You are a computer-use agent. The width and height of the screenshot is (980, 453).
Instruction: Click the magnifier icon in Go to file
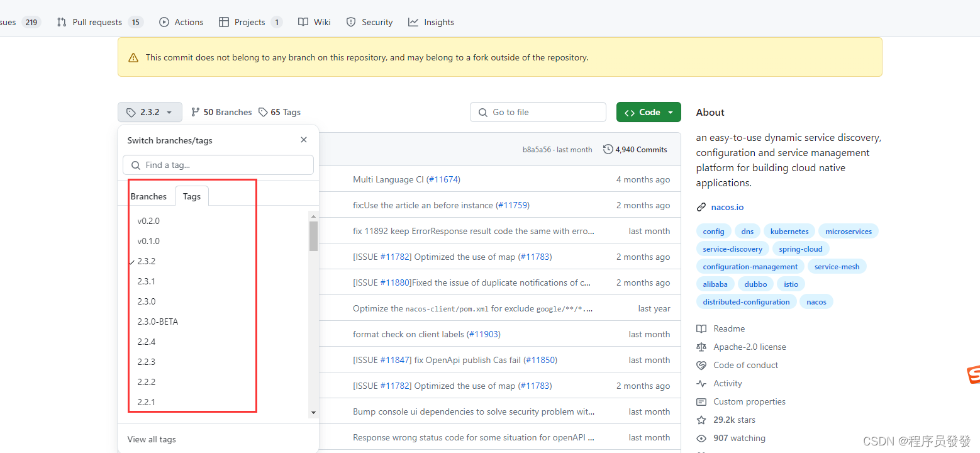click(x=483, y=113)
